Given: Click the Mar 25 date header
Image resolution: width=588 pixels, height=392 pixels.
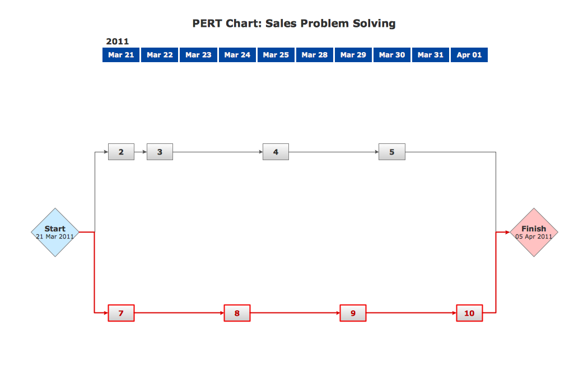Looking at the screenshot, I should [x=276, y=55].
